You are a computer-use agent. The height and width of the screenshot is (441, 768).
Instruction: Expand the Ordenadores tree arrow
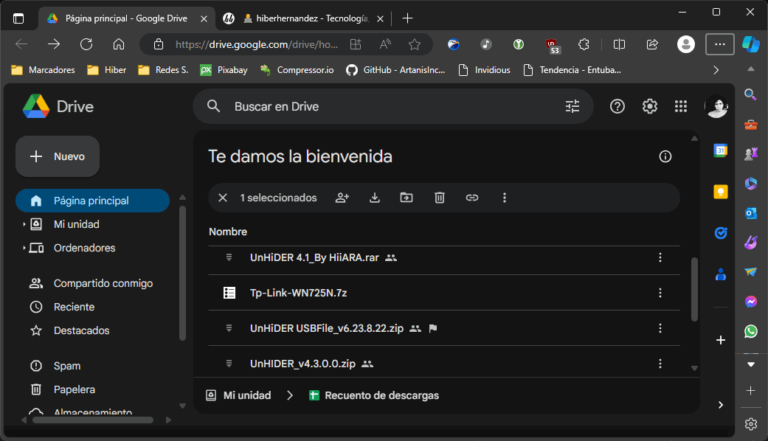point(24,248)
